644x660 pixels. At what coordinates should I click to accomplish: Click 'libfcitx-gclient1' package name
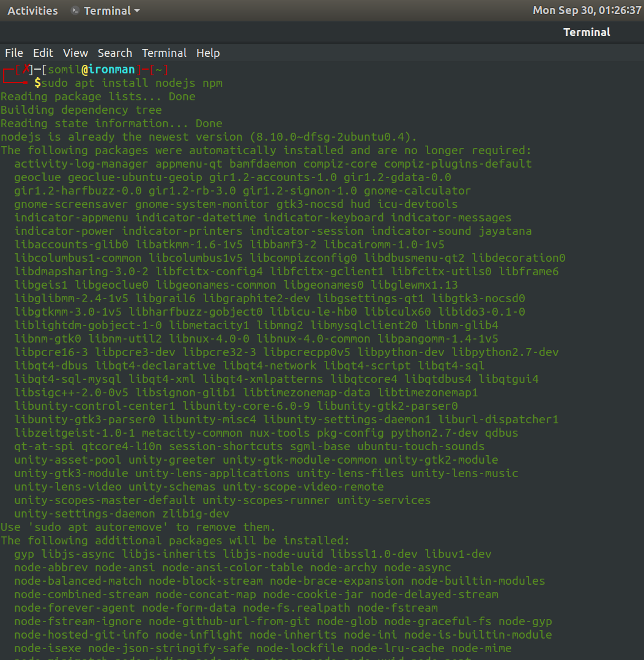[x=327, y=272]
